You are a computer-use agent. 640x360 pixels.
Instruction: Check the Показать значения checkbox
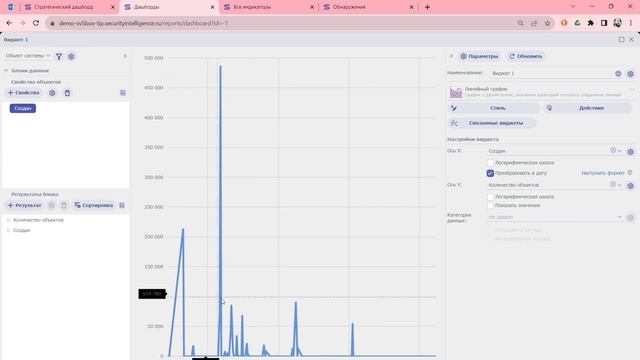(x=490, y=205)
